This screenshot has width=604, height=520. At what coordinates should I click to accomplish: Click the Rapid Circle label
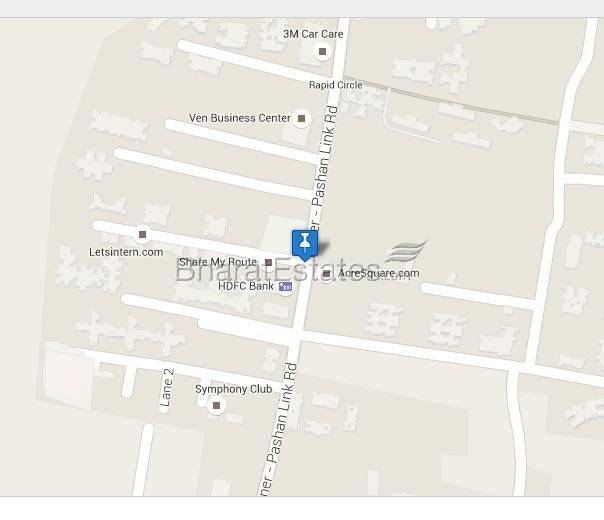[336, 85]
